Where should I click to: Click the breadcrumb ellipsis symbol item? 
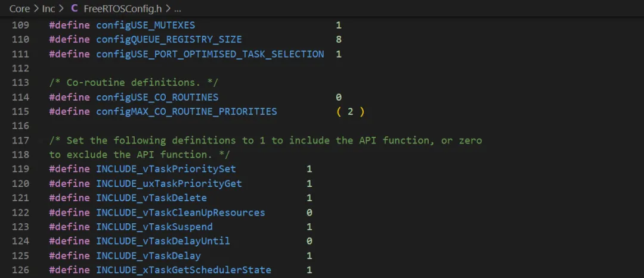click(177, 8)
